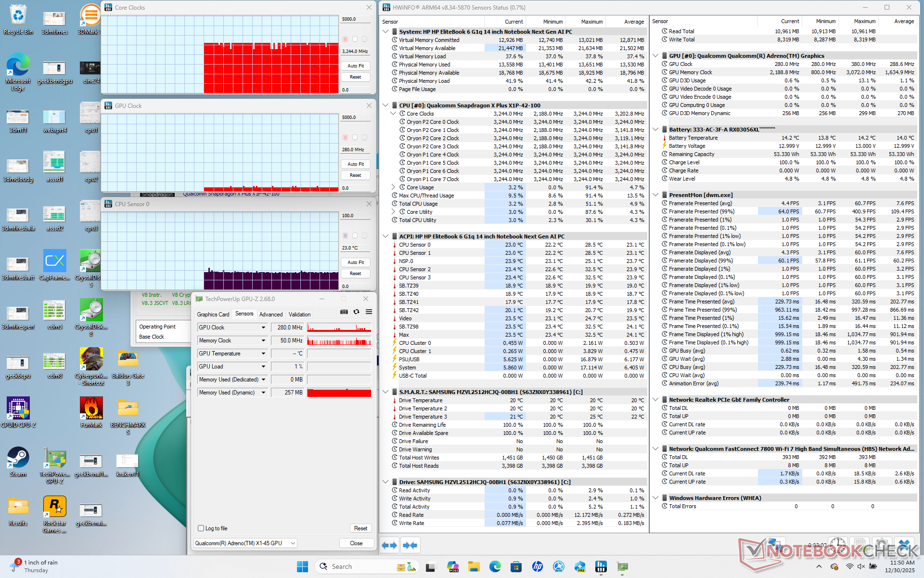The image size is (924, 578).
Task: Enable the Log to file checkbox
Action: click(x=201, y=528)
